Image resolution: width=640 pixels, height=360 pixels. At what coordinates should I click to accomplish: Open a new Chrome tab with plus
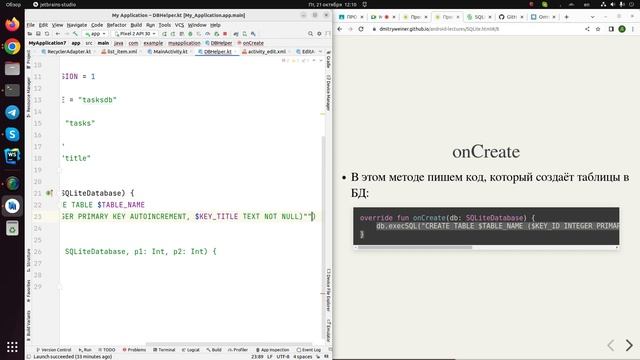[x=567, y=17]
